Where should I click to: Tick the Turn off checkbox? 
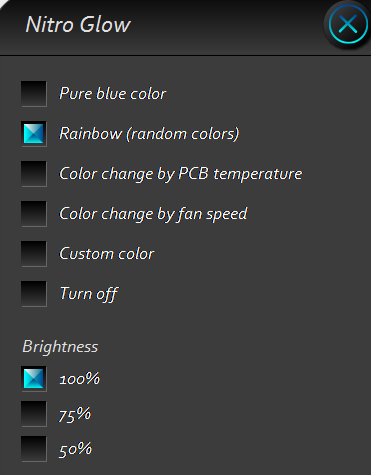coord(34,294)
